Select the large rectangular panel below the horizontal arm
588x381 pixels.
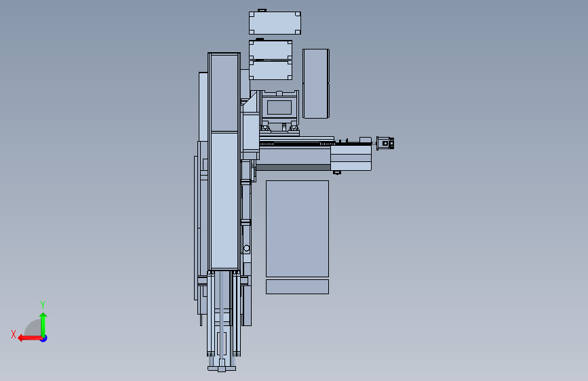click(297, 228)
